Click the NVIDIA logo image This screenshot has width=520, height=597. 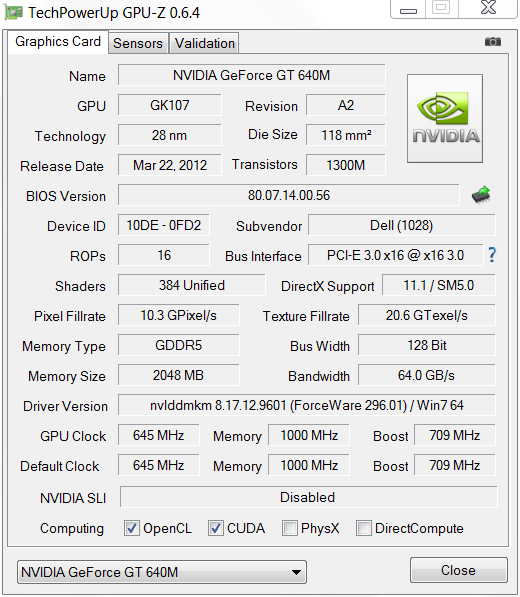tap(445, 118)
